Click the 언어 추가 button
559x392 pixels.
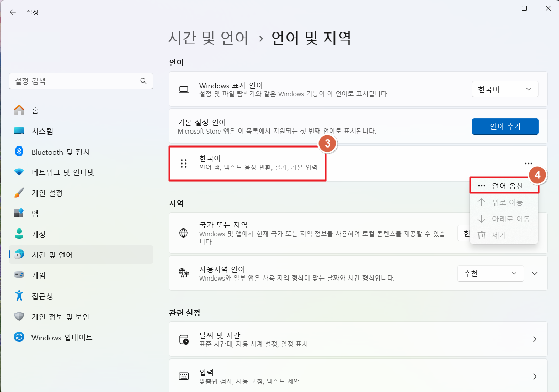tap(505, 126)
